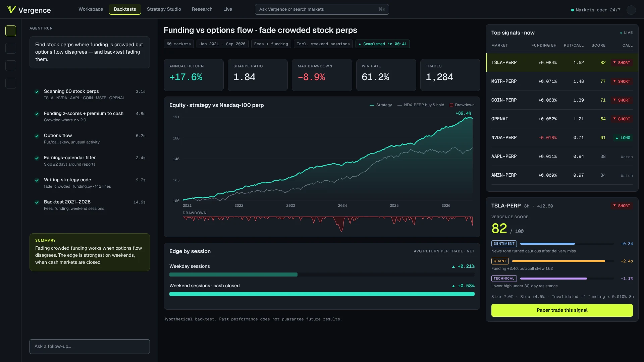Click the Fees + funding chip

pos(271,44)
